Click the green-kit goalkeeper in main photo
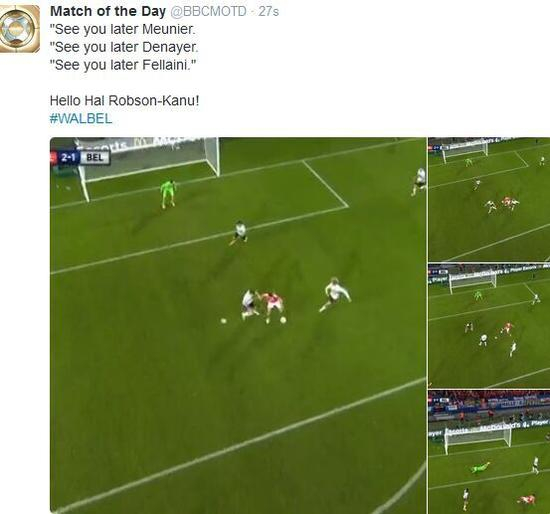This screenshot has width=550, height=514. [168, 194]
